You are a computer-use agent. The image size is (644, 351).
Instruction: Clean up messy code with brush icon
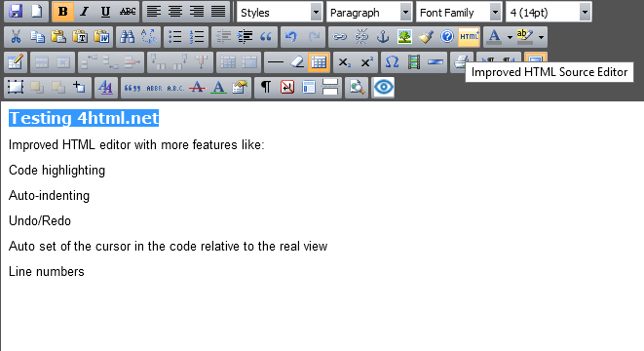(426, 37)
